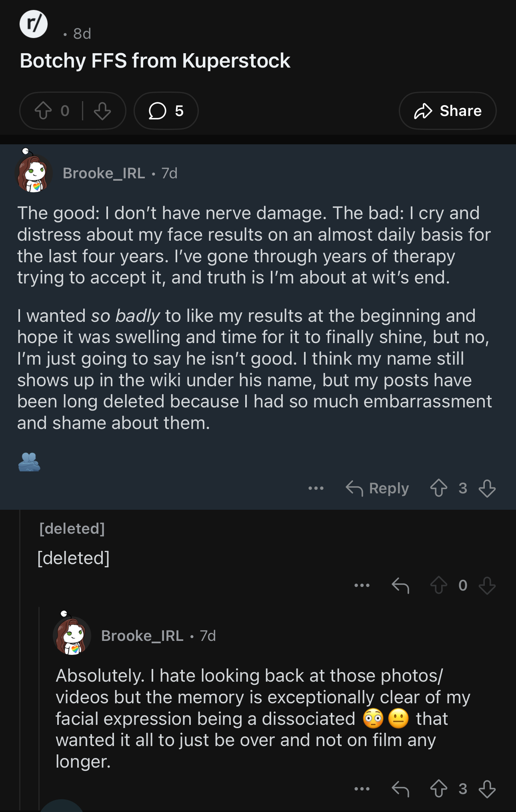Open more options for deleted comment
The width and height of the screenshot is (516, 812).
click(362, 586)
